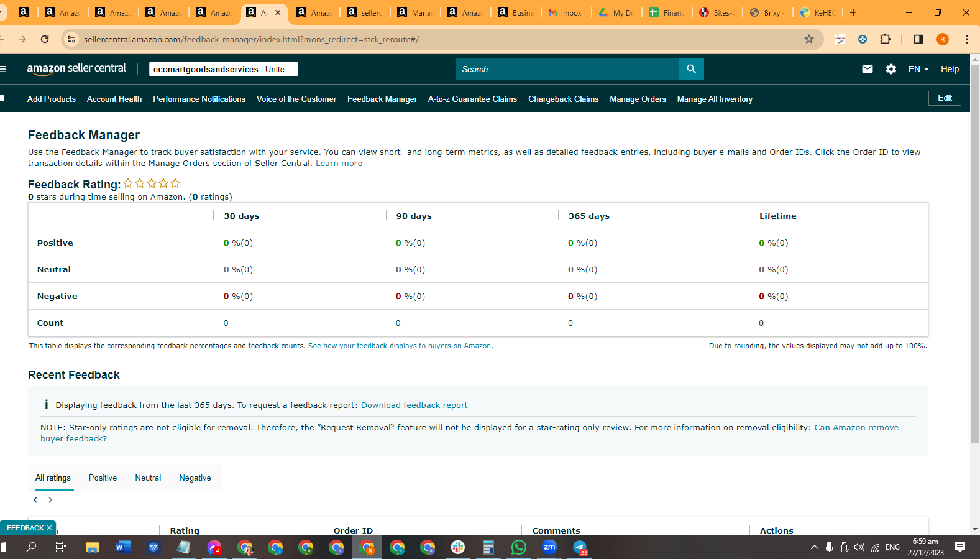
Task: Expand hidden system tray icons chevron
Action: (x=814, y=547)
